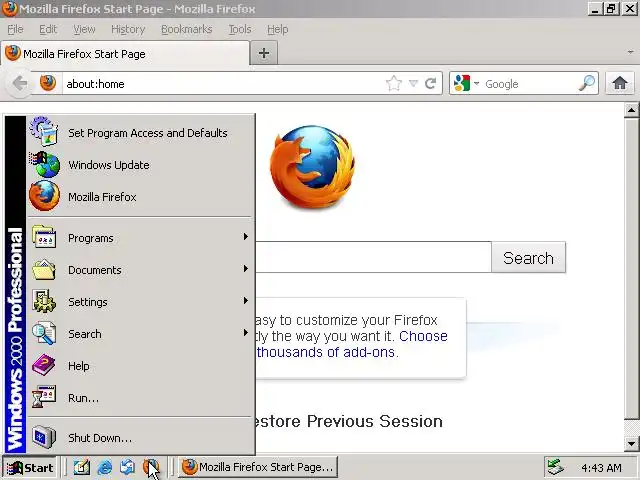Open the Google search engine icon selector
Image resolution: width=640 pixels, height=480 pixels.
point(466,84)
